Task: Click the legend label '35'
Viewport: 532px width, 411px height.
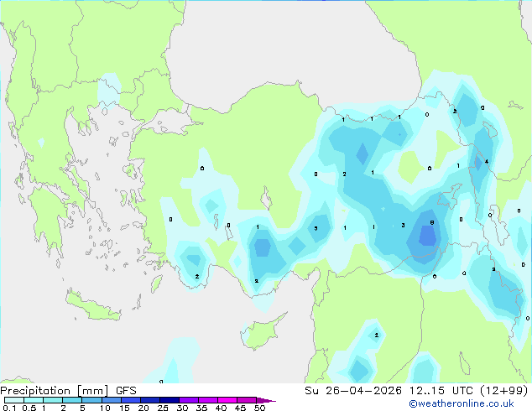Action: (201, 408)
